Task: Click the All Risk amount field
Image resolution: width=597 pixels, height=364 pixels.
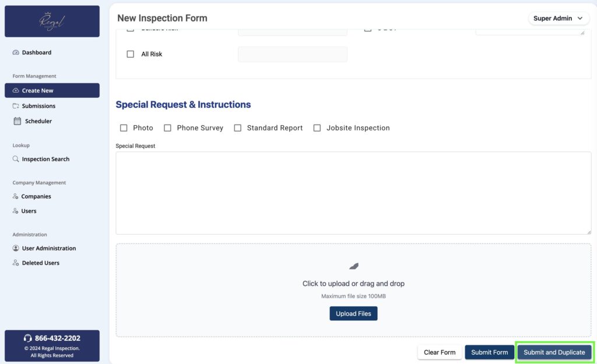Action: pos(293,54)
